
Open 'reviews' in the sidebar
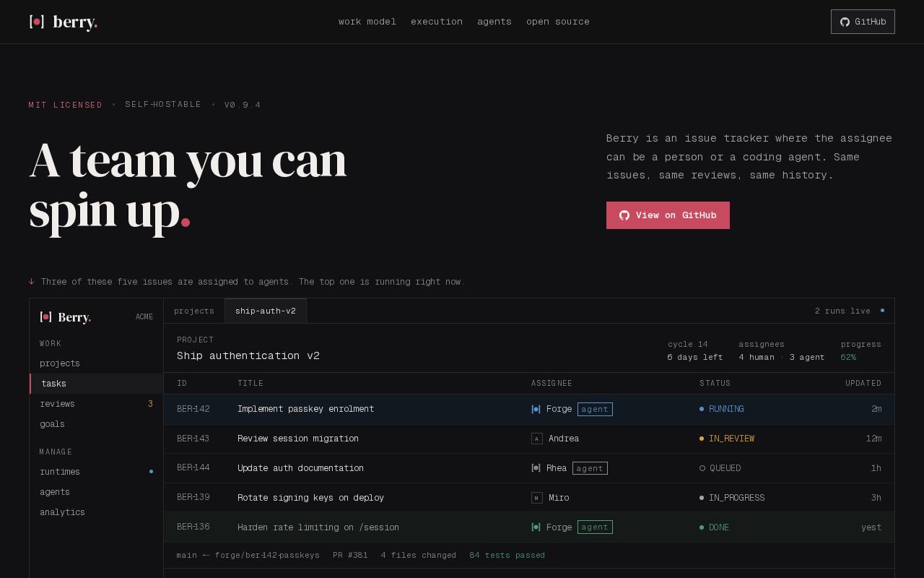click(96, 404)
